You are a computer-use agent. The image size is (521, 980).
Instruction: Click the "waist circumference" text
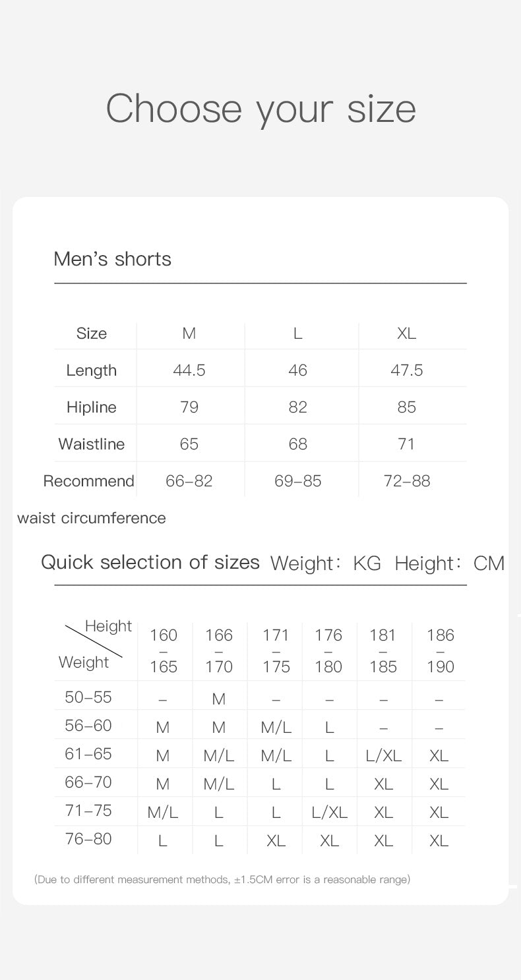point(92,518)
